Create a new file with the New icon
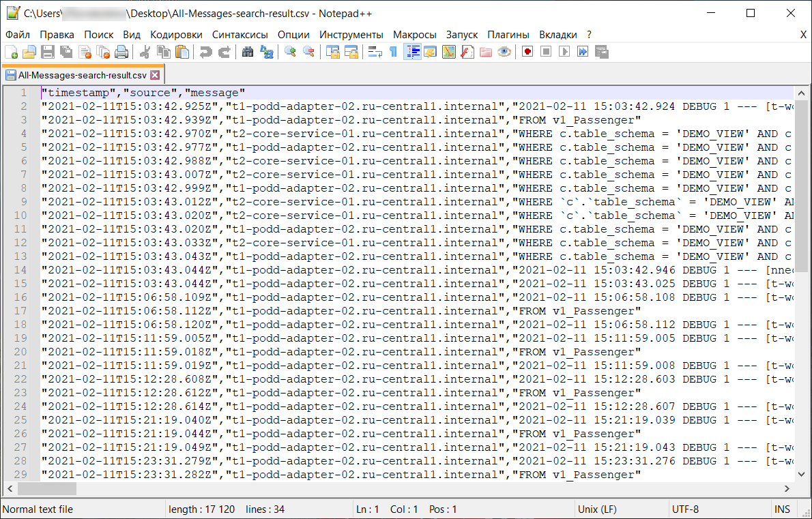812x519 pixels. point(12,52)
